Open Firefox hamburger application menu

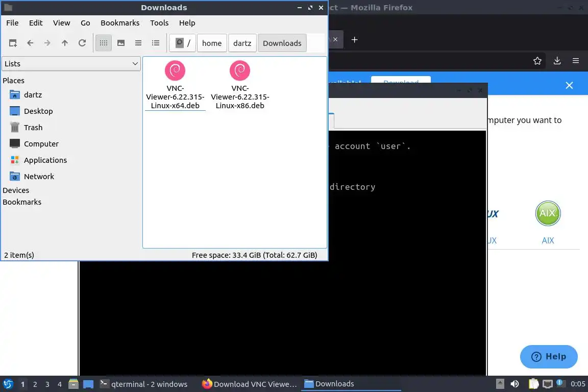pos(576,61)
